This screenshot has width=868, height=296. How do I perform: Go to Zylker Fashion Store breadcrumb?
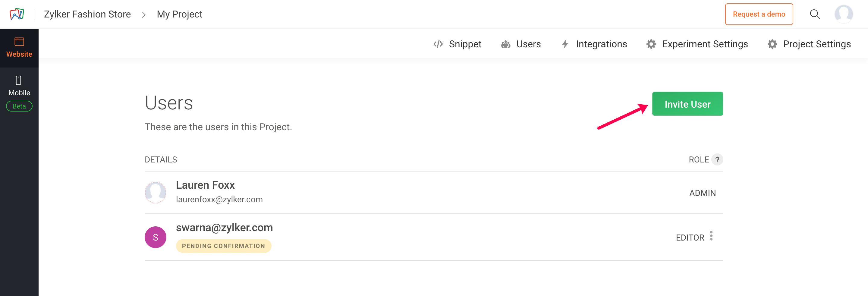87,14
